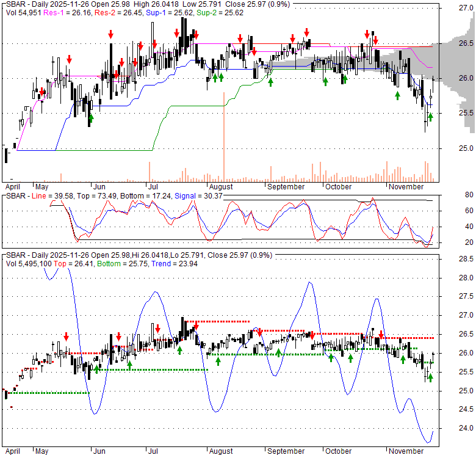Image resolution: width=476 pixels, height=455 pixels.
Task: Click Hi 26.0418 in bottom chart header
Action: 150,255
